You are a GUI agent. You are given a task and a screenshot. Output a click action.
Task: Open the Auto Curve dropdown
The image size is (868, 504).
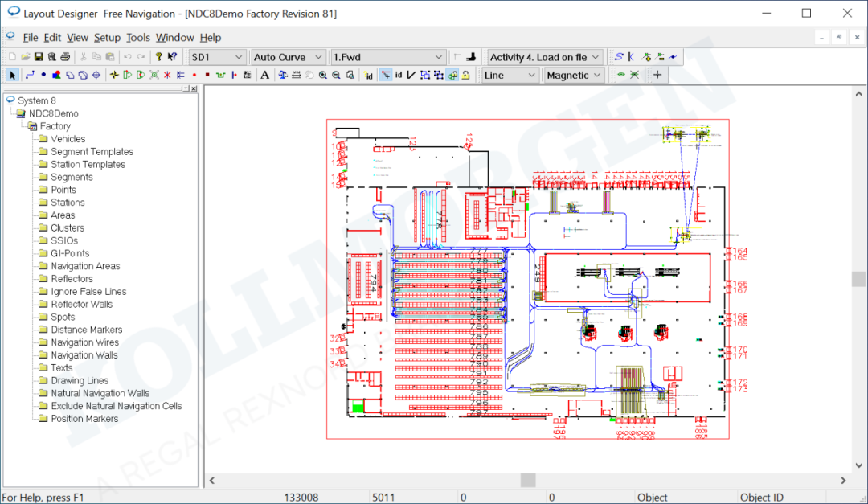pos(288,57)
